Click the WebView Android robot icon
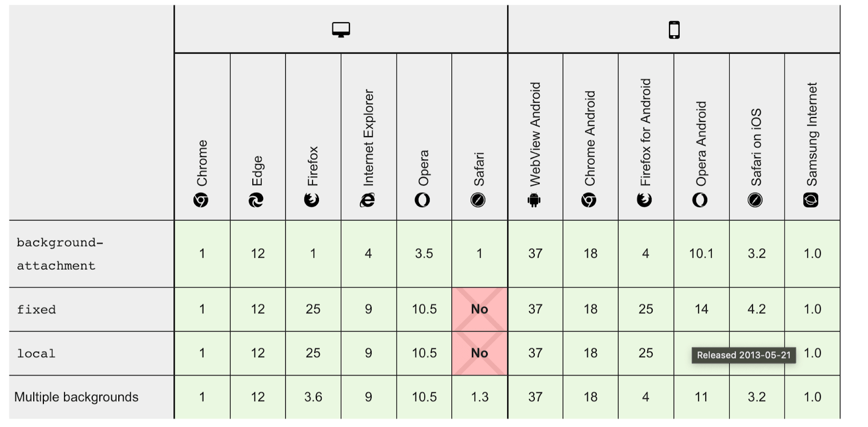 [534, 200]
